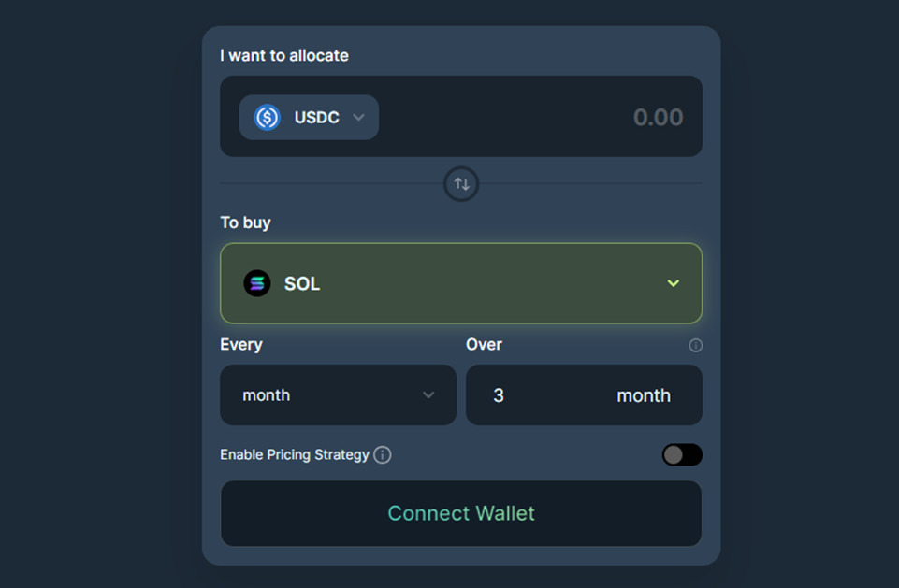Click the month unit in Over field
Image resolution: width=899 pixels, height=588 pixels.
(644, 395)
